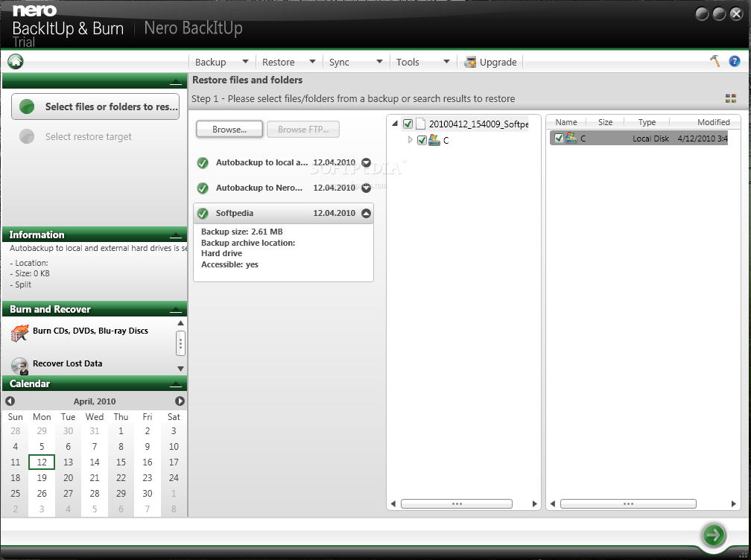Screen dimensions: 751x560
Task: Select April 20 in the calendar
Action: coord(68,477)
